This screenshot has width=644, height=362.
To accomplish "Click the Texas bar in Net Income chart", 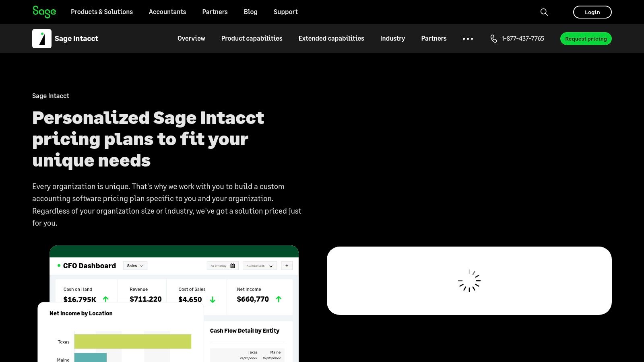I will tap(132, 341).
